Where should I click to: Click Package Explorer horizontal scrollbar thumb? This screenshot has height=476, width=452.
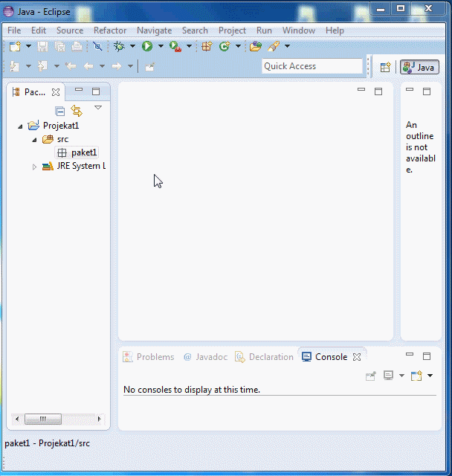point(43,419)
